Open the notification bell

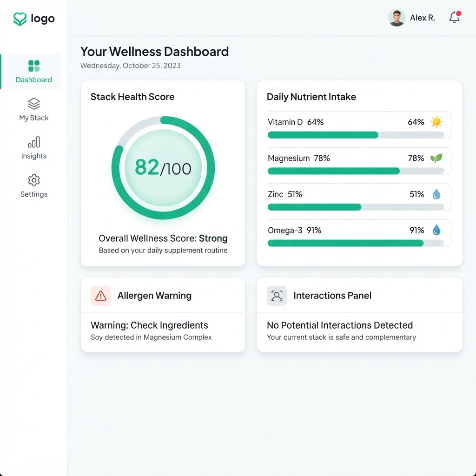click(x=455, y=17)
